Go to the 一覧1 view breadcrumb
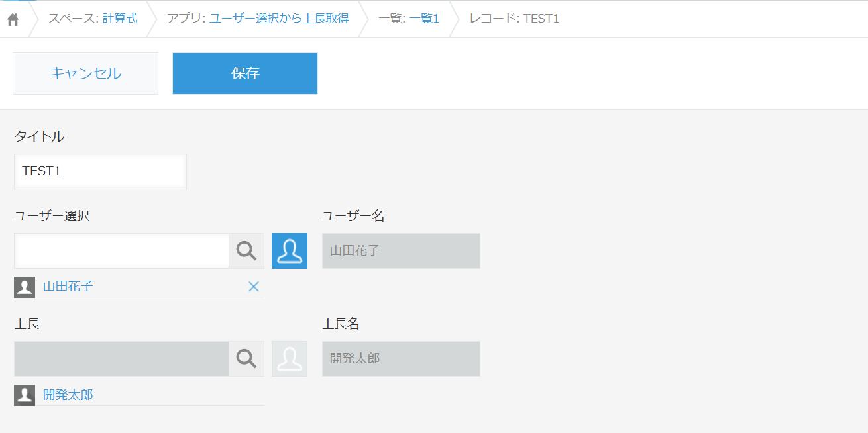868x433 pixels. (424, 19)
